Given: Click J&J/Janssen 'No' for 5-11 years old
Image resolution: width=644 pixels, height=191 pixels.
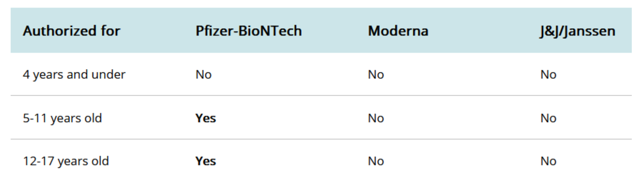Looking at the screenshot, I should click(x=548, y=118).
